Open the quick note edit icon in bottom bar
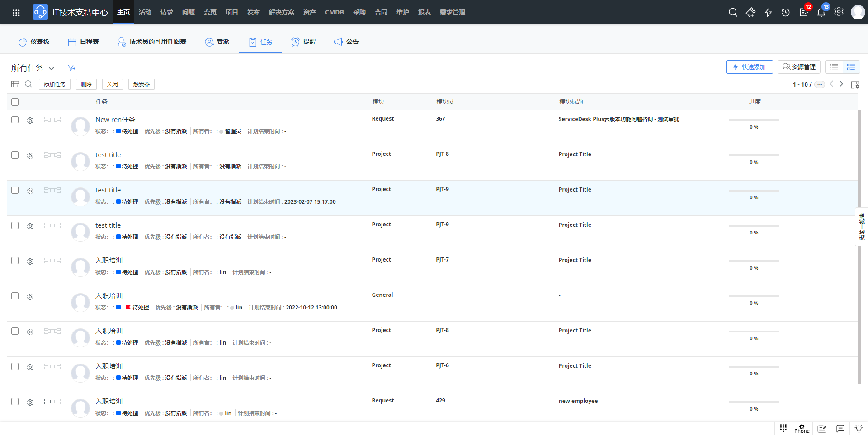Image resolution: width=868 pixels, height=435 pixels. [x=822, y=429]
